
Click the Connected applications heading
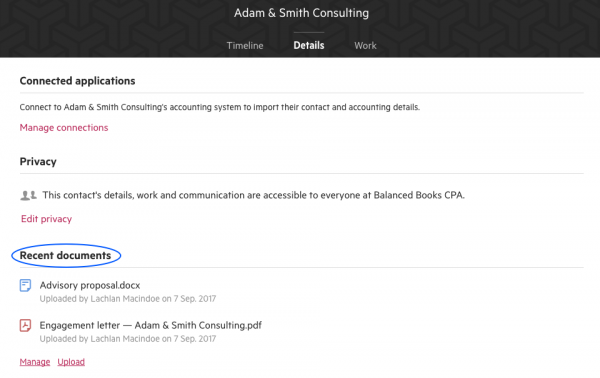pos(77,81)
